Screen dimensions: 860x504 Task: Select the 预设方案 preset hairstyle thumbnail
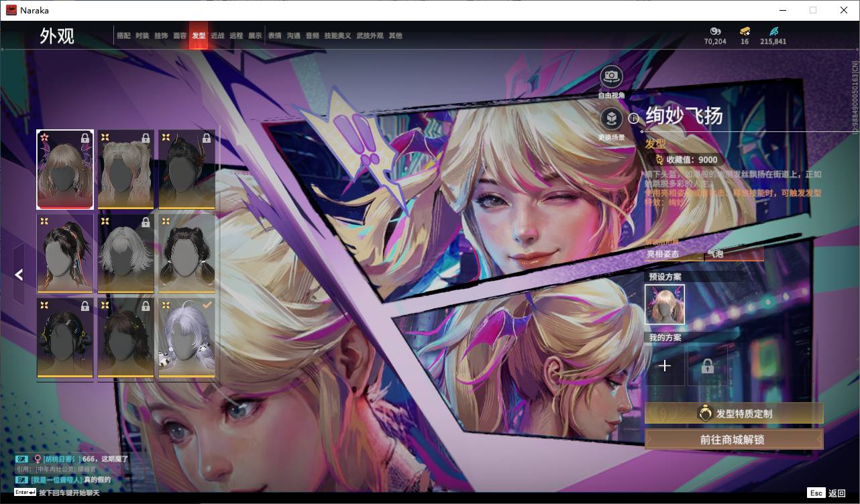click(x=665, y=304)
